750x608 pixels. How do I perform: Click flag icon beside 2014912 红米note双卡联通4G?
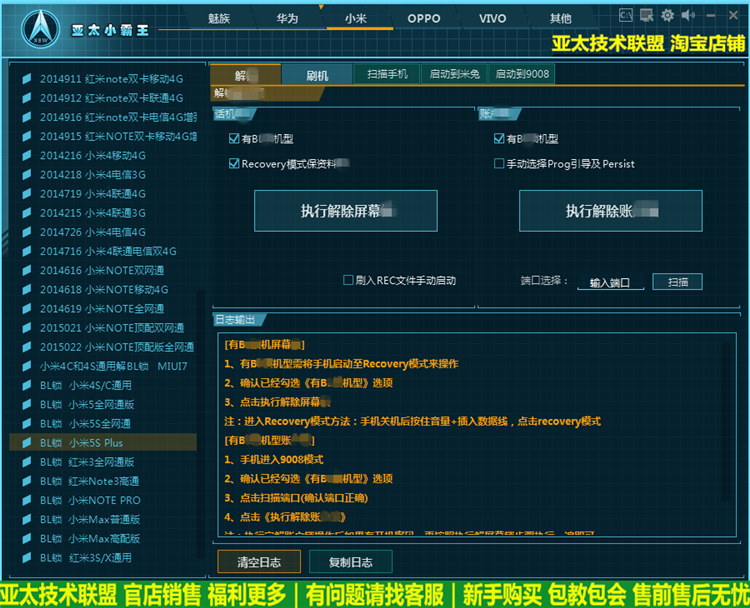click(27, 98)
